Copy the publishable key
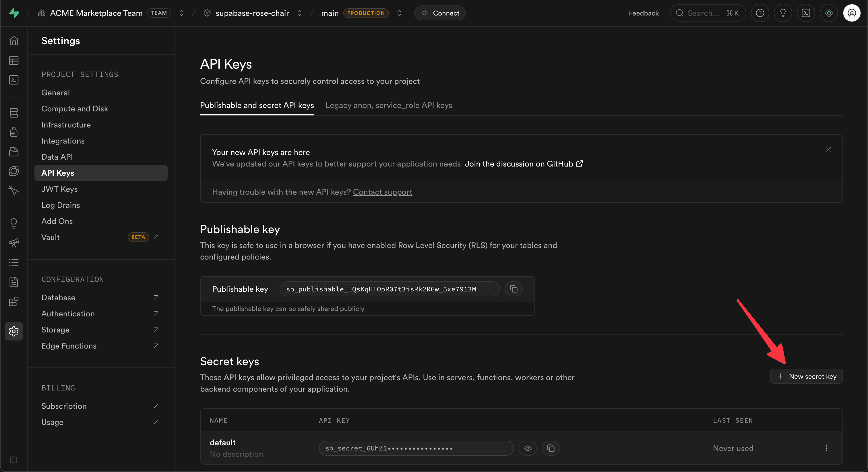This screenshot has height=472, width=868. (x=514, y=289)
